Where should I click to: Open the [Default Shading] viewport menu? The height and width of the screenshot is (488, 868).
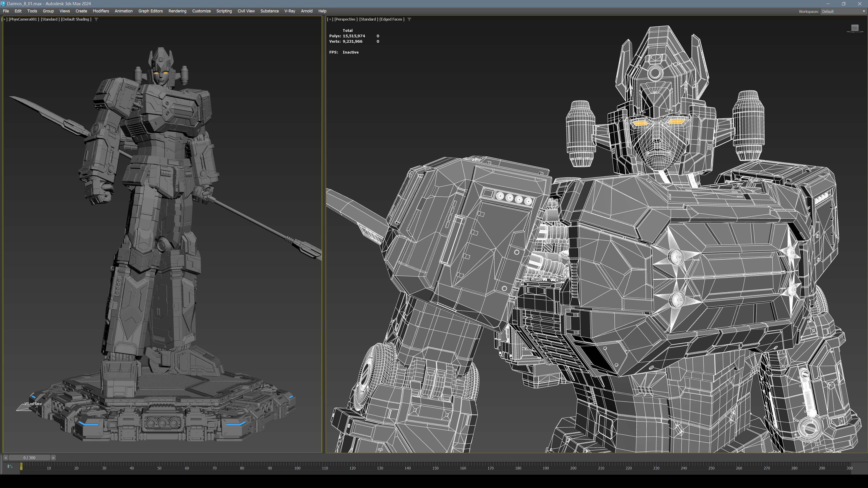point(76,19)
